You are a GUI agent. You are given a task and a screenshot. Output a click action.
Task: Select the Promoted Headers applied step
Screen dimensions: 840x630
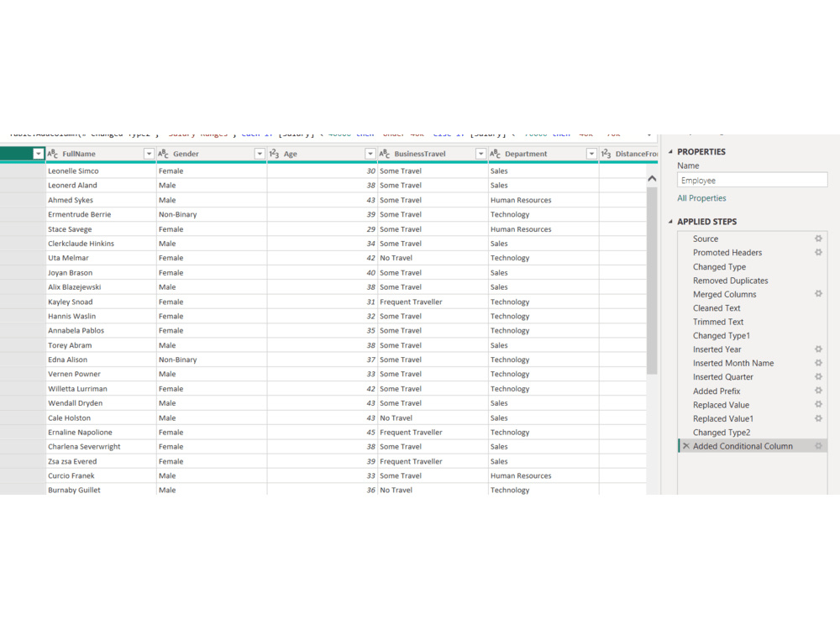click(x=727, y=252)
